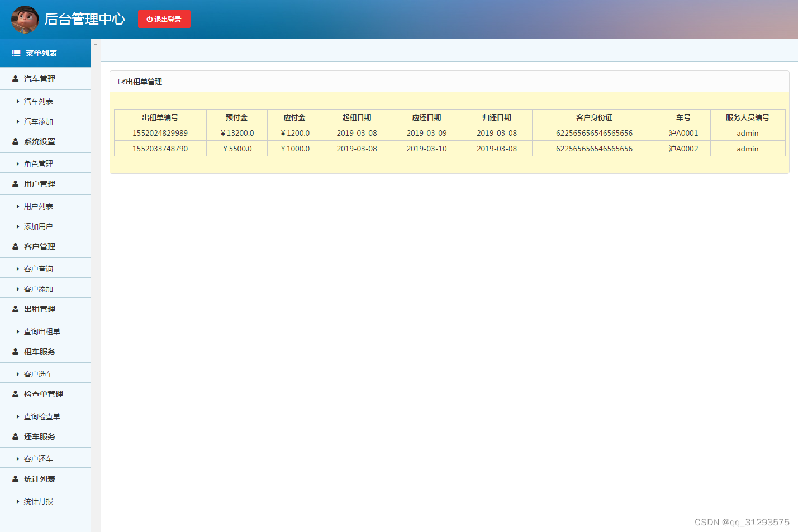Click the user icon beside 租车服务
Screen dimensions: 798x532
(x=16, y=351)
